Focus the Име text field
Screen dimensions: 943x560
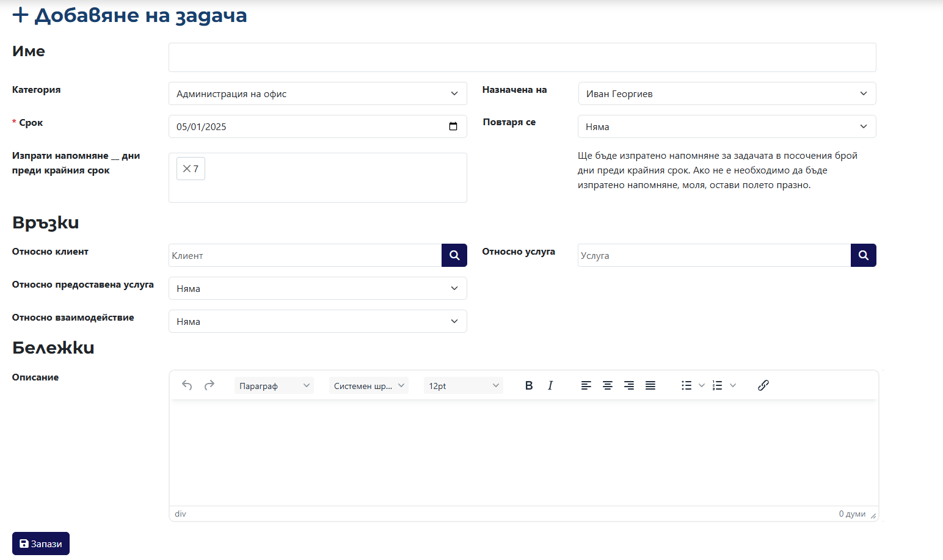pyautogui.click(x=522, y=57)
